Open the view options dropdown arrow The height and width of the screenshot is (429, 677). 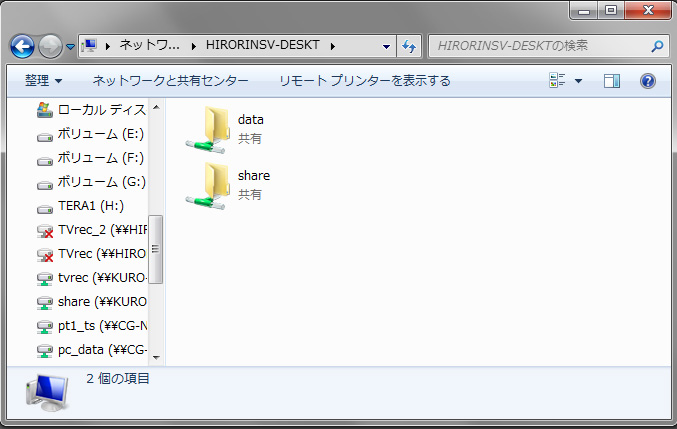(x=579, y=81)
